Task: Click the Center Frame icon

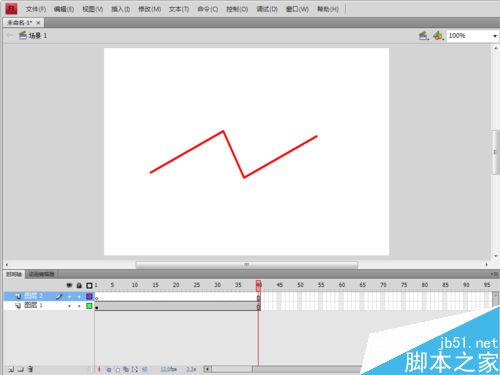Action: coord(99,369)
